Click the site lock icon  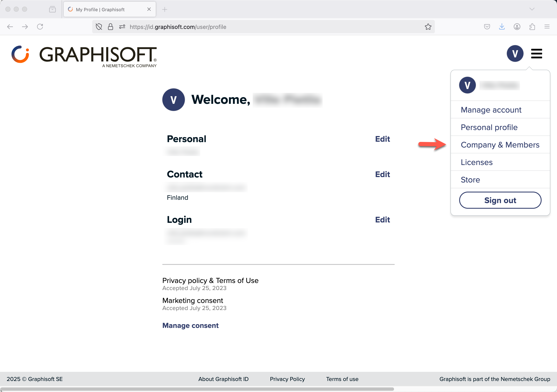tap(110, 27)
